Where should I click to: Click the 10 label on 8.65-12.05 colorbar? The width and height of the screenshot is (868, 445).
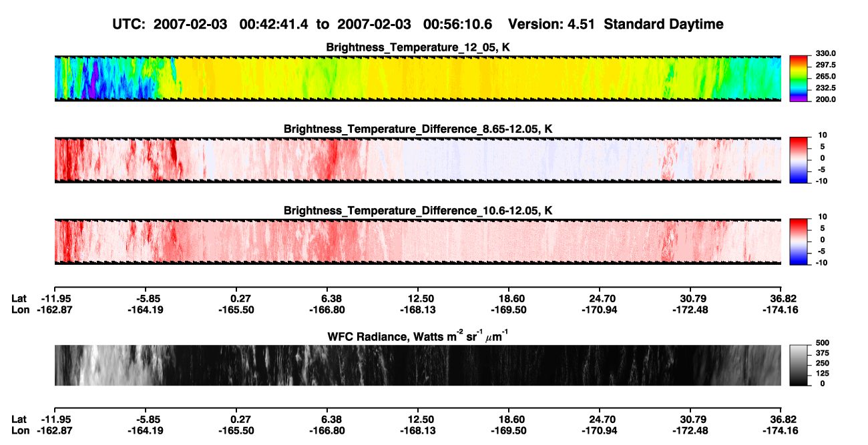click(823, 135)
